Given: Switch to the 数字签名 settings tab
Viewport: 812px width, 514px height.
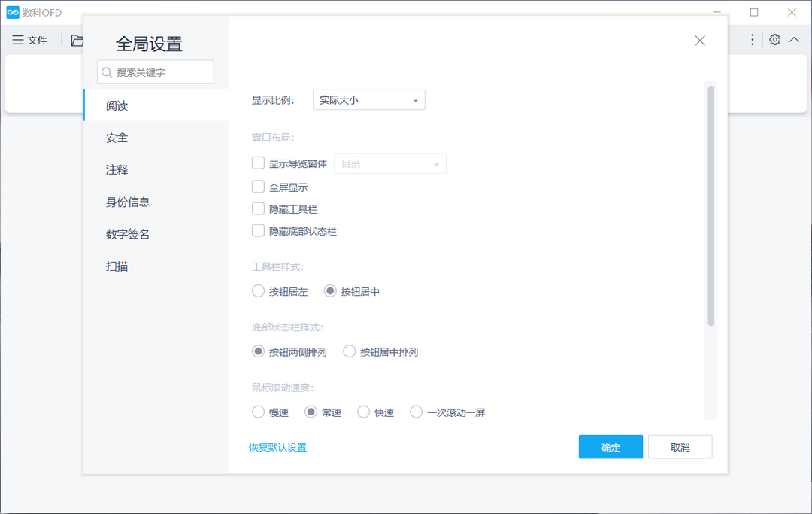Looking at the screenshot, I should coord(127,234).
